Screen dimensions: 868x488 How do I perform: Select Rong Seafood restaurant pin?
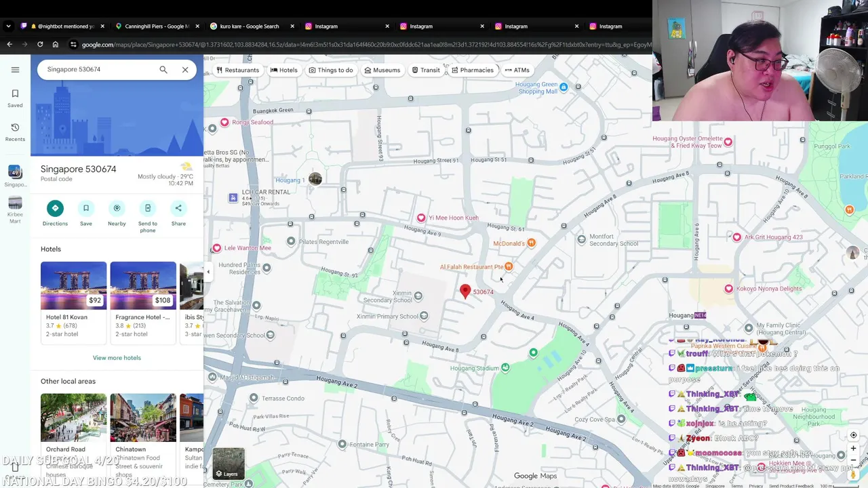[x=224, y=122]
